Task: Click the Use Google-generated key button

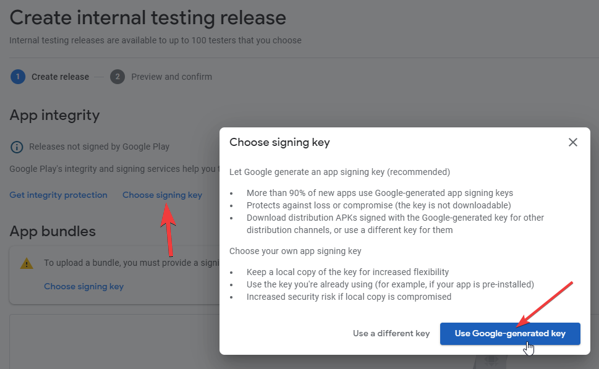Action: (510, 334)
